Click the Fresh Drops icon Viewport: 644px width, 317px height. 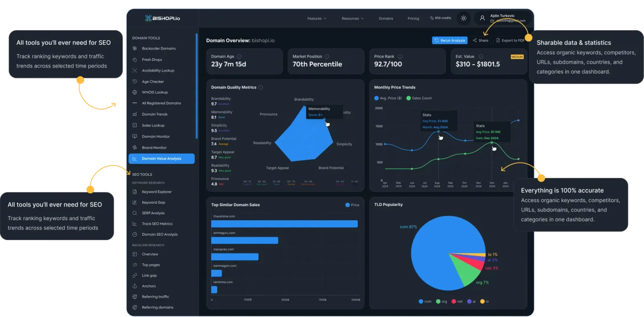click(x=135, y=60)
